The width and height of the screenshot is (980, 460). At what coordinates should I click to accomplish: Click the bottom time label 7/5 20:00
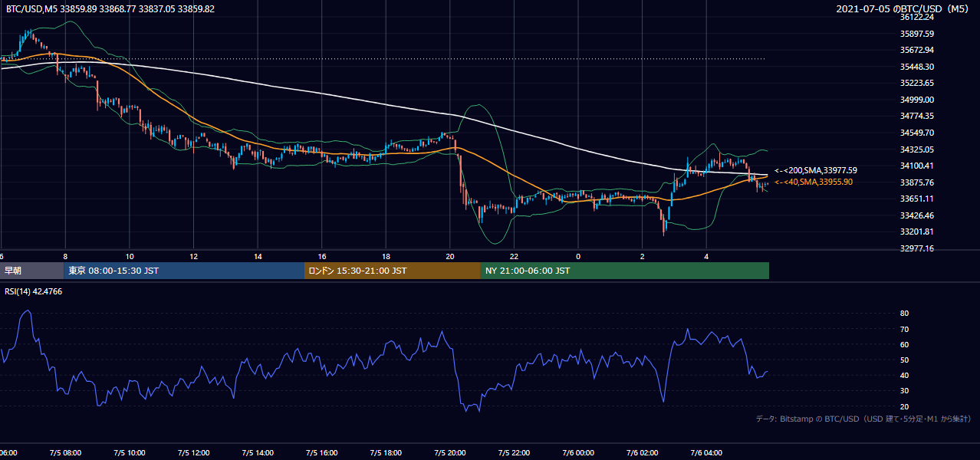(x=450, y=453)
